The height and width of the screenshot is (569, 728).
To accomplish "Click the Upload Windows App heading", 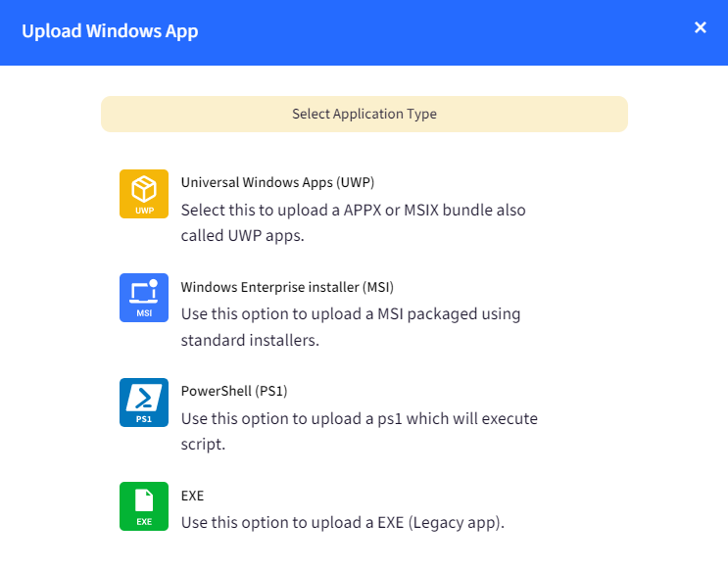I will pos(110,31).
